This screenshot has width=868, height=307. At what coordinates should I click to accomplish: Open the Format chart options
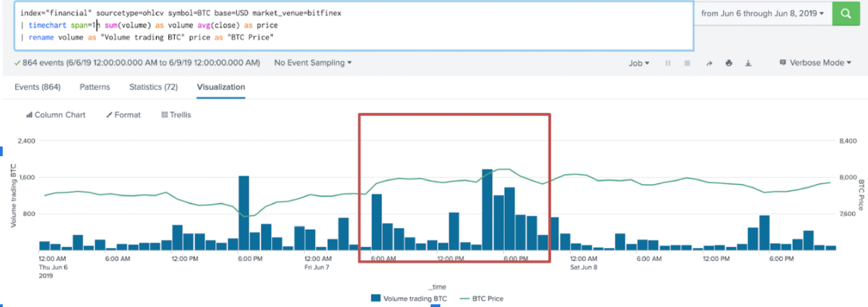point(123,115)
